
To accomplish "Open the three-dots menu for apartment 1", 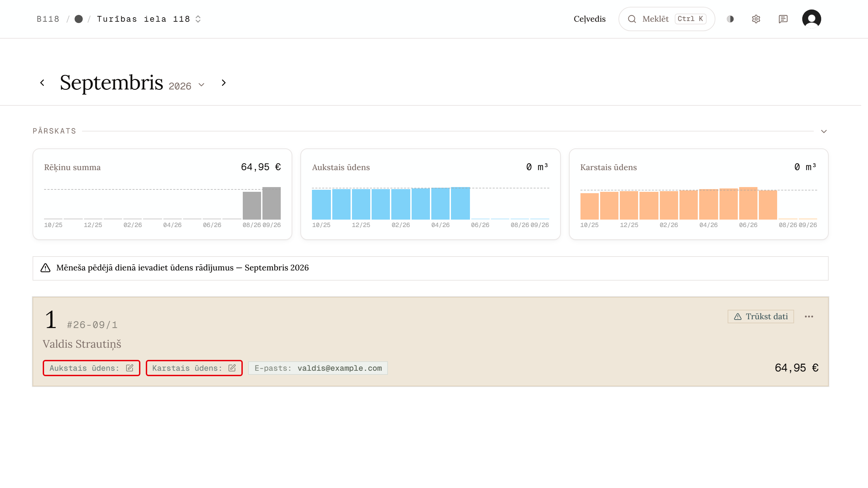I will [x=809, y=317].
